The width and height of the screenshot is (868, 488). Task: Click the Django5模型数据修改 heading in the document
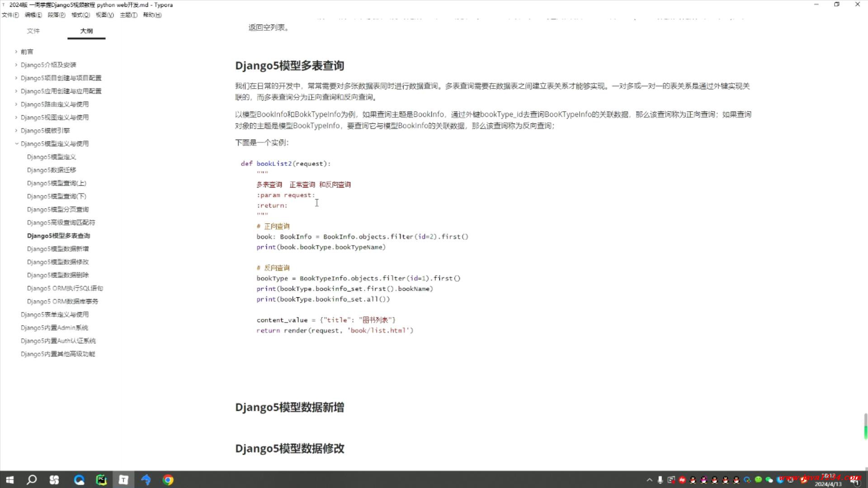coord(290,448)
